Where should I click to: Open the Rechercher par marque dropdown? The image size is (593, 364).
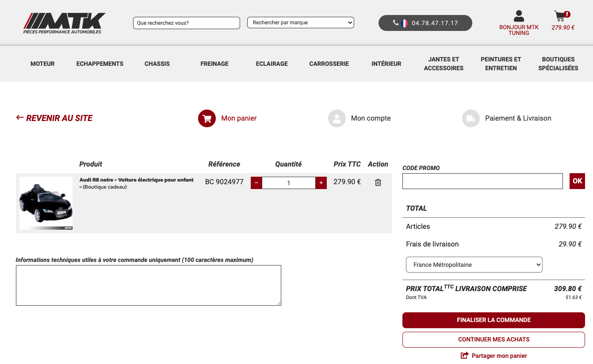click(x=301, y=23)
